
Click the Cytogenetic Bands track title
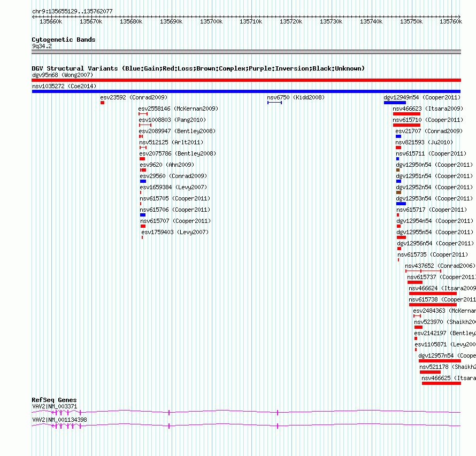(x=63, y=40)
